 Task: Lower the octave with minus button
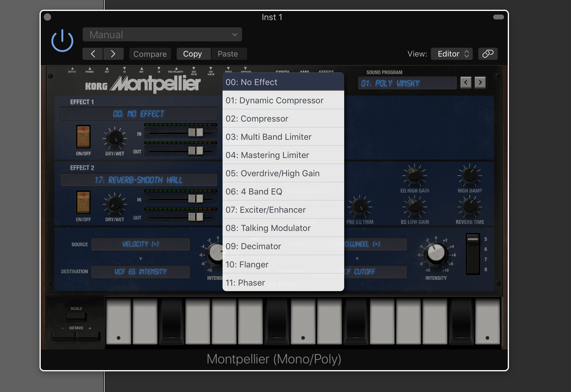(x=64, y=335)
